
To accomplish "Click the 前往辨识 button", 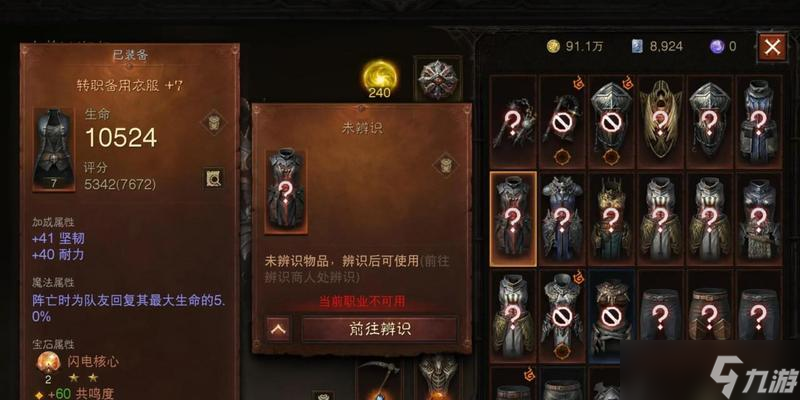I will click(x=379, y=329).
